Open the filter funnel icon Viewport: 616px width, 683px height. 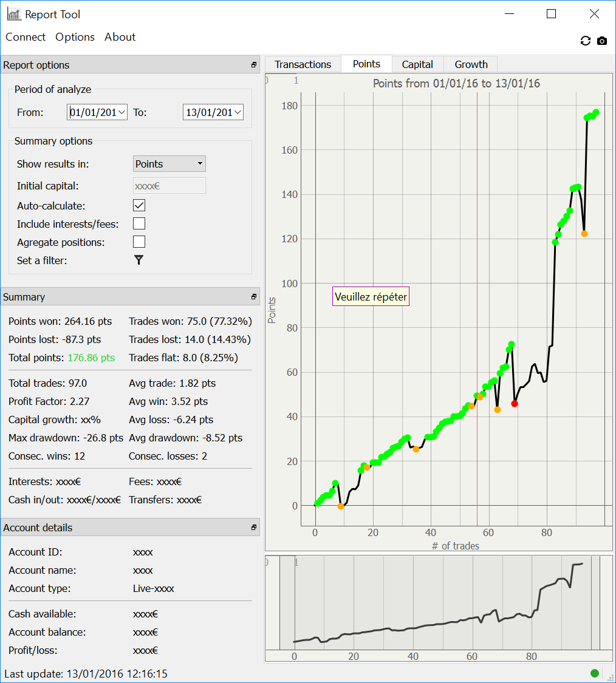coord(139,260)
